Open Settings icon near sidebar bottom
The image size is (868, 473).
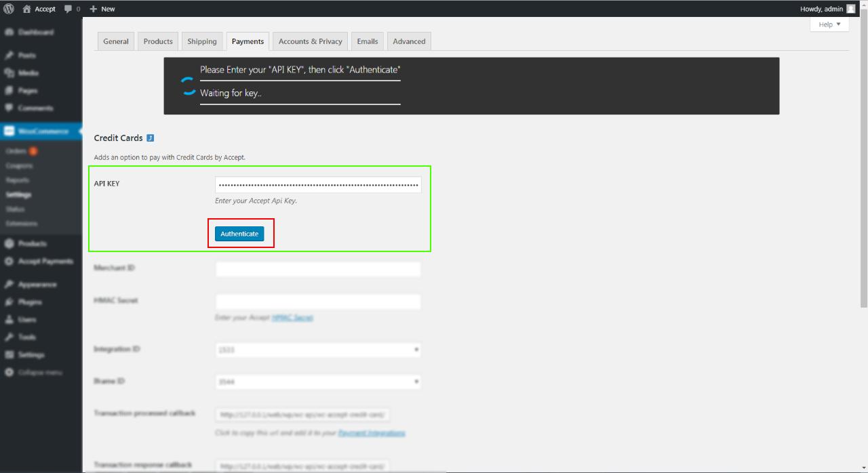click(9, 354)
